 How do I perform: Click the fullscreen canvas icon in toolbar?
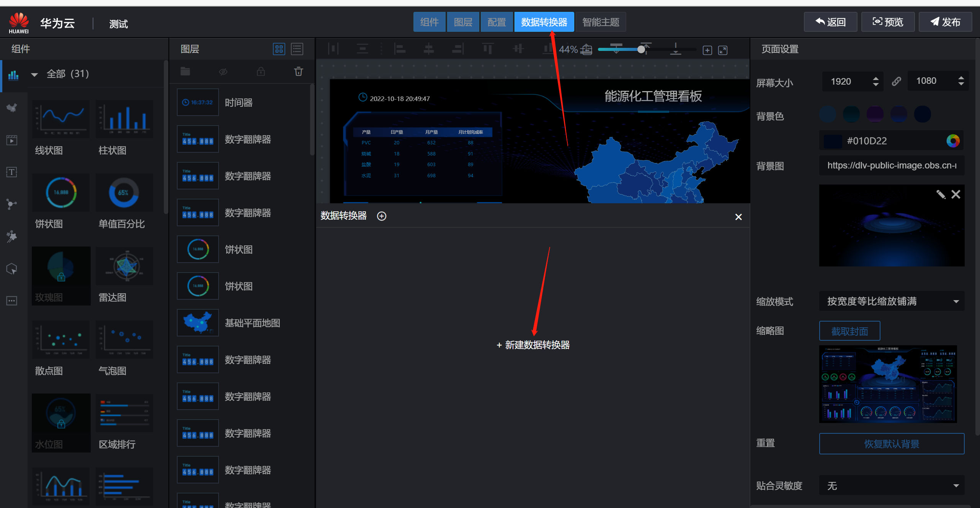click(723, 50)
